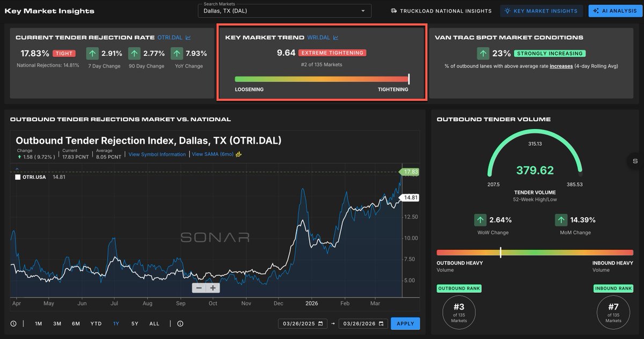The width and height of the screenshot is (644, 339).
Task: Click the OUTBOUND RANK label
Action: click(459, 289)
